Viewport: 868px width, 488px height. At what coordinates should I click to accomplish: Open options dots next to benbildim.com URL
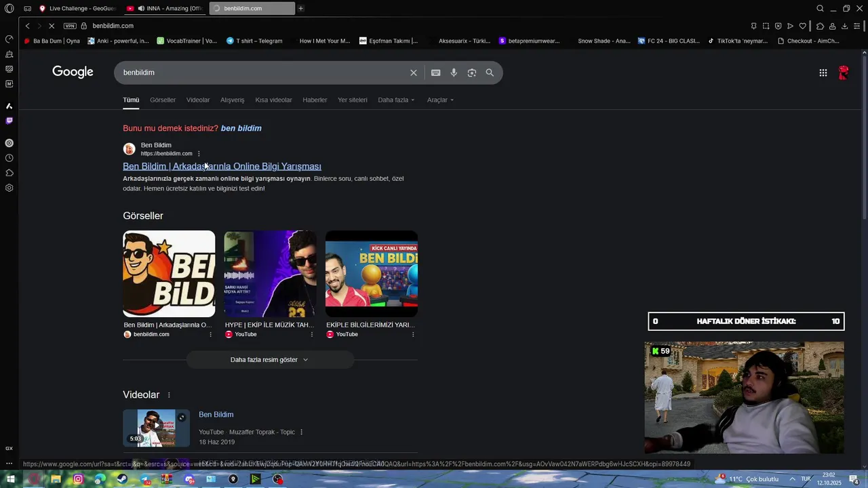click(x=199, y=154)
